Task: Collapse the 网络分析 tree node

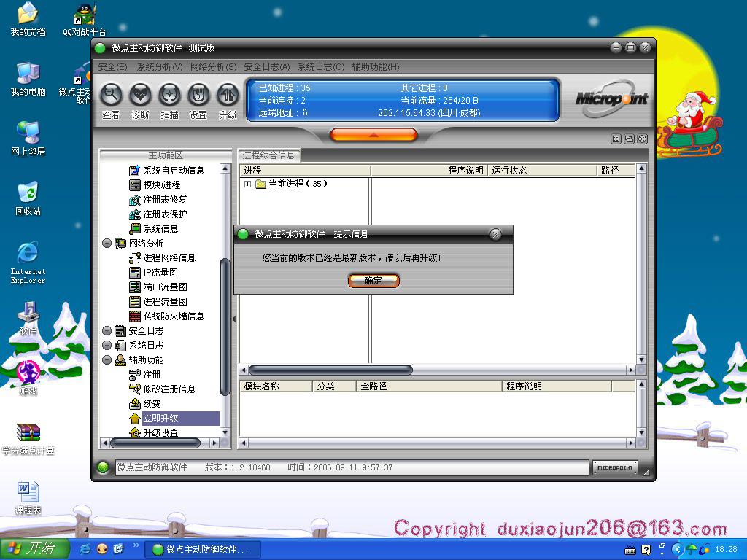Action: pyautogui.click(x=107, y=244)
